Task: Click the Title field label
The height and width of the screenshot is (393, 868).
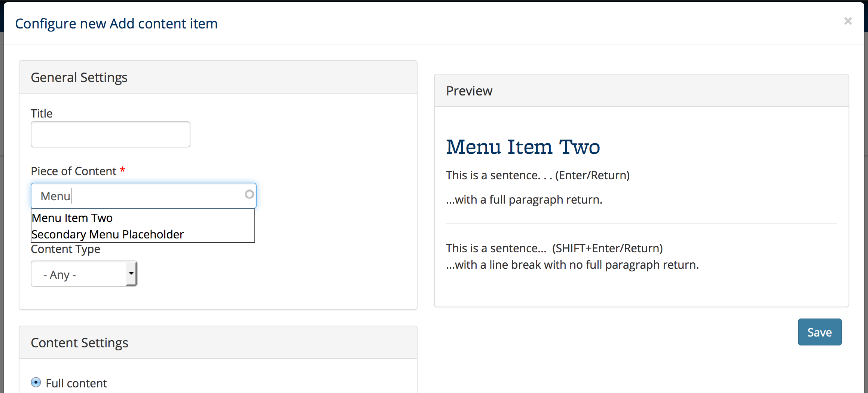Action: 42,113
